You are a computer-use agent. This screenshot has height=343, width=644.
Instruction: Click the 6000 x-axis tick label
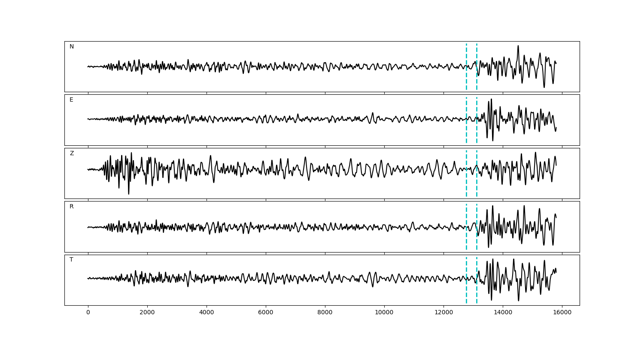click(x=266, y=313)
